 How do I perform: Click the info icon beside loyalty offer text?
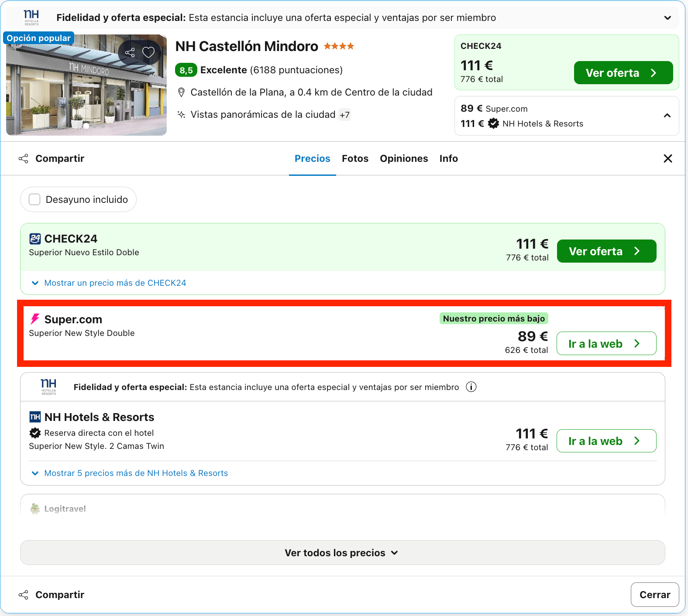pyautogui.click(x=471, y=387)
